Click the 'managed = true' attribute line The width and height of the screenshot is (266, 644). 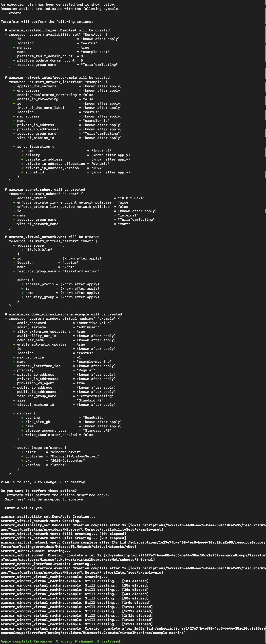51,48
